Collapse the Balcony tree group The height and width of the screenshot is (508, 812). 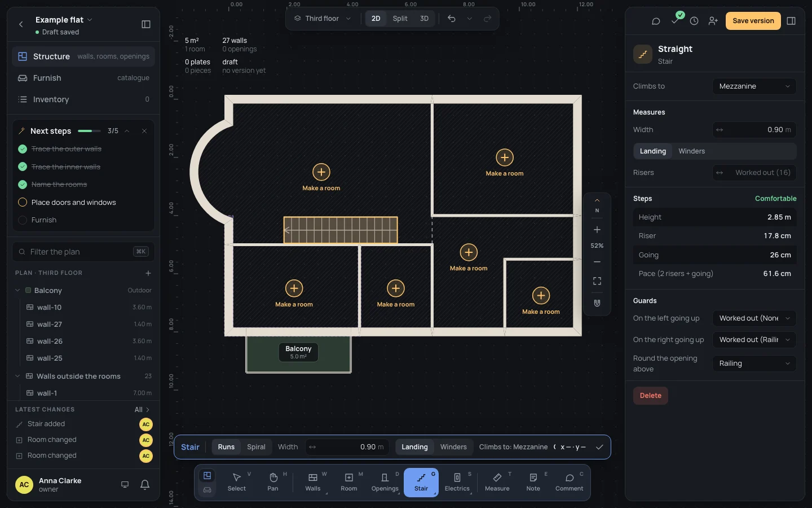17,290
